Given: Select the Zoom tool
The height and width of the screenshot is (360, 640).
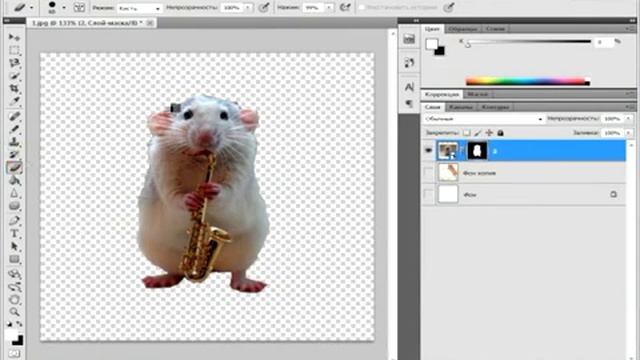Looking at the screenshot, I should [x=14, y=312].
